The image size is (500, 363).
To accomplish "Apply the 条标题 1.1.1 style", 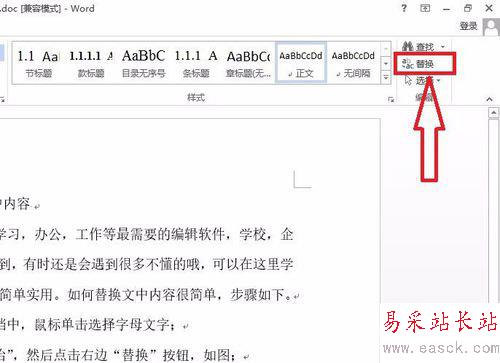I will click(x=196, y=63).
